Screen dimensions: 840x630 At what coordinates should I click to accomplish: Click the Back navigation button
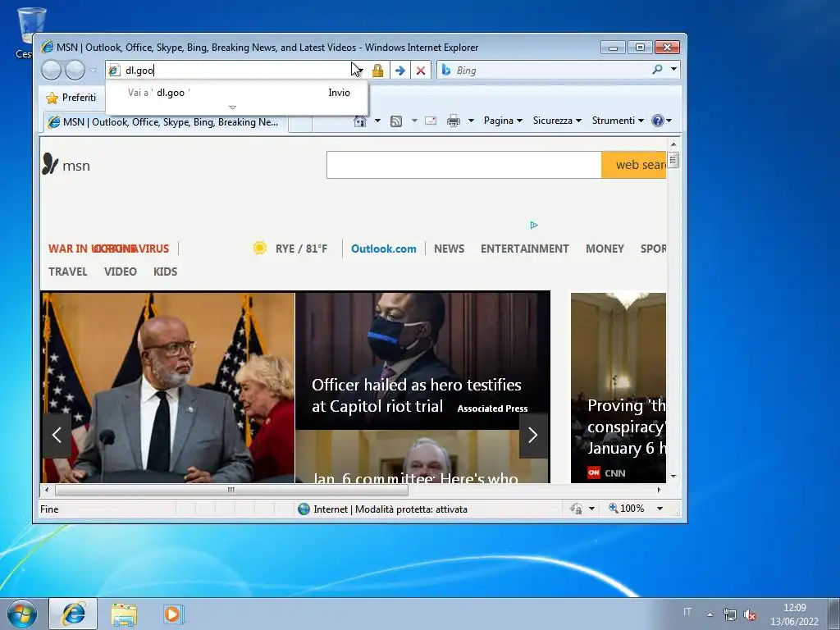52,71
